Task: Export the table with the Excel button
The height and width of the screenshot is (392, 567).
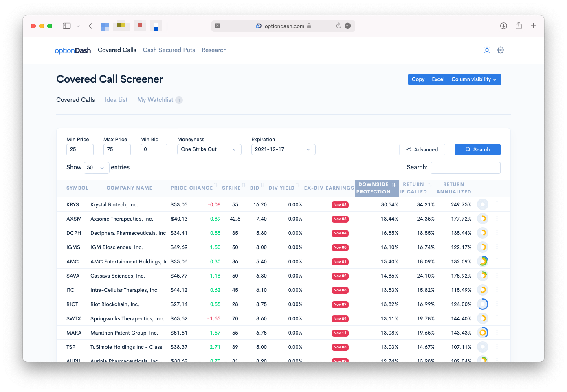Action: pyautogui.click(x=438, y=79)
